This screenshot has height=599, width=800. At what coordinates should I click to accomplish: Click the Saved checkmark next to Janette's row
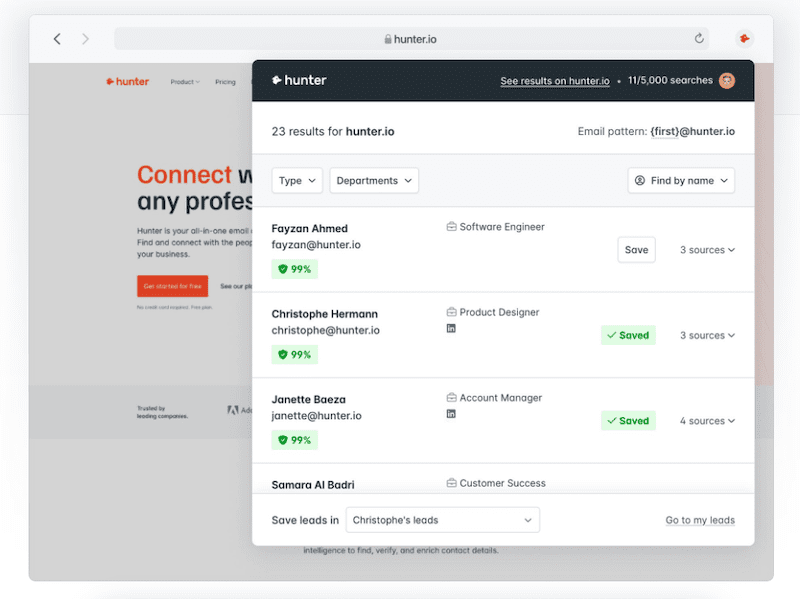[612, 420]
